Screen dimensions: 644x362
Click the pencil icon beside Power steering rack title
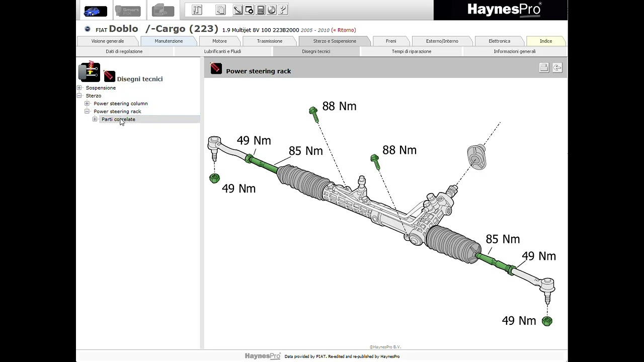tap(216, 68)
